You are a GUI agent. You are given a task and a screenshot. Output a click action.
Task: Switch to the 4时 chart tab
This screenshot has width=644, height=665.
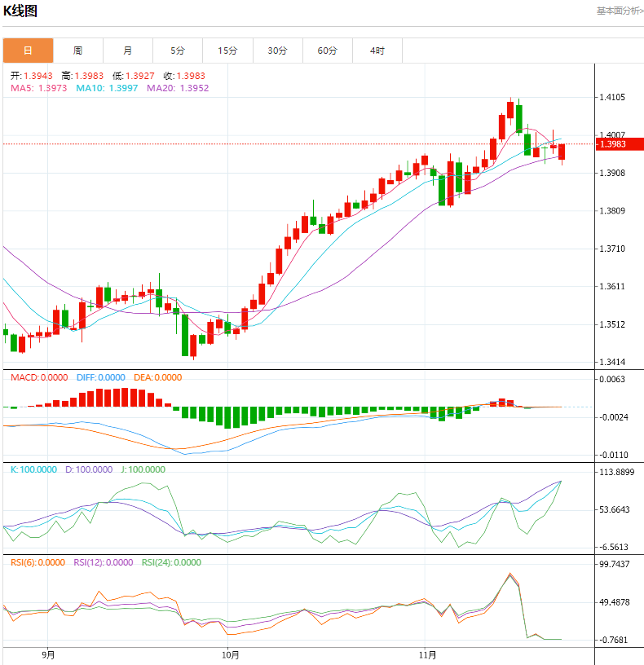click(x=377, y=51)
